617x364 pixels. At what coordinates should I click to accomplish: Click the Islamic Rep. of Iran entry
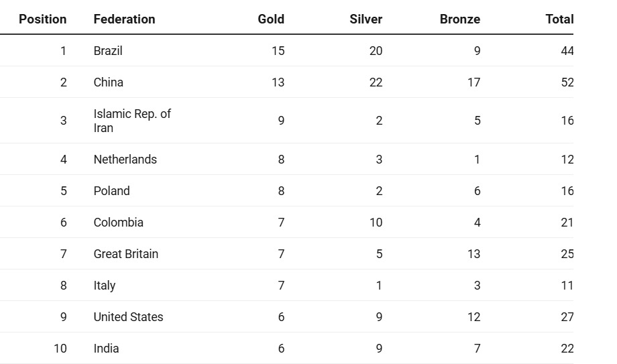click(x=132, y=121)
